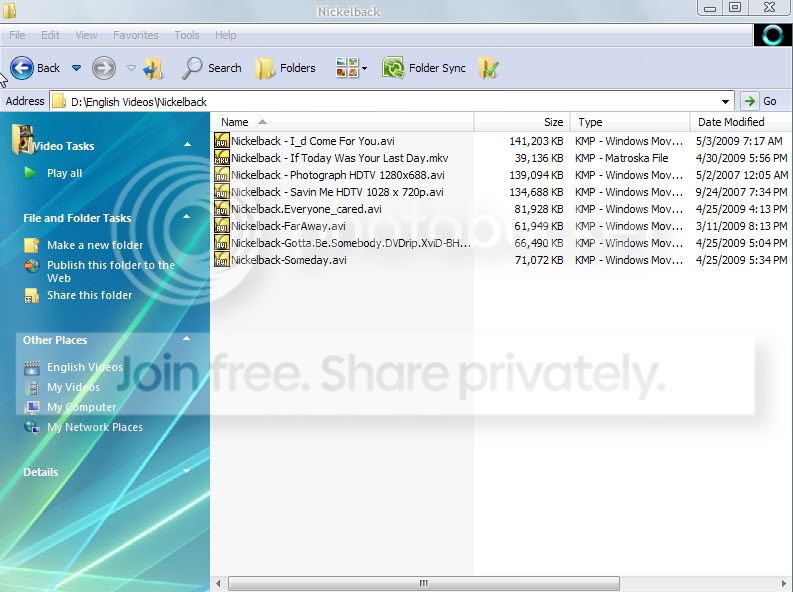
Task: Sort by the Name column header
Action: click(342, 122)
